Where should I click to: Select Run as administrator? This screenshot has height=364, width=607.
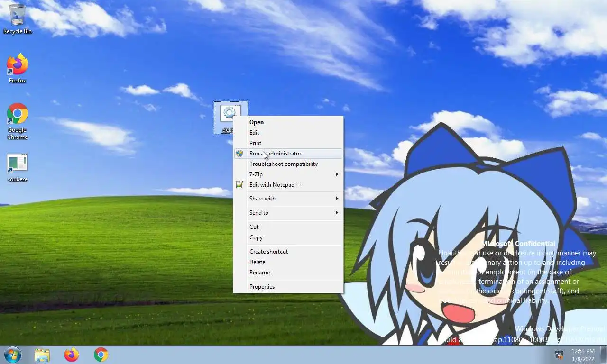coord(288,154)
